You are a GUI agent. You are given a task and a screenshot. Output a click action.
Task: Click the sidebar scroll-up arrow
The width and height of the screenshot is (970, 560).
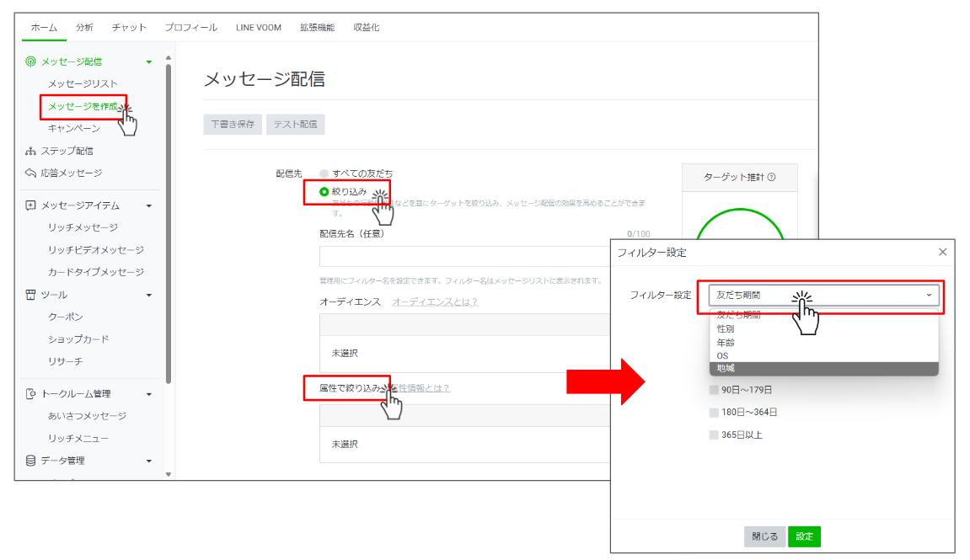click(169, 58)
